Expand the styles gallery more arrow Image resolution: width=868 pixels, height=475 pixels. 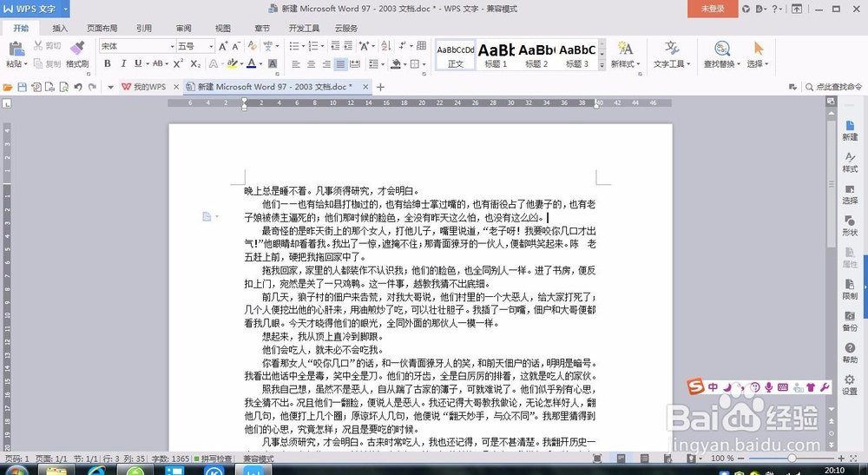tap(602, 65)
